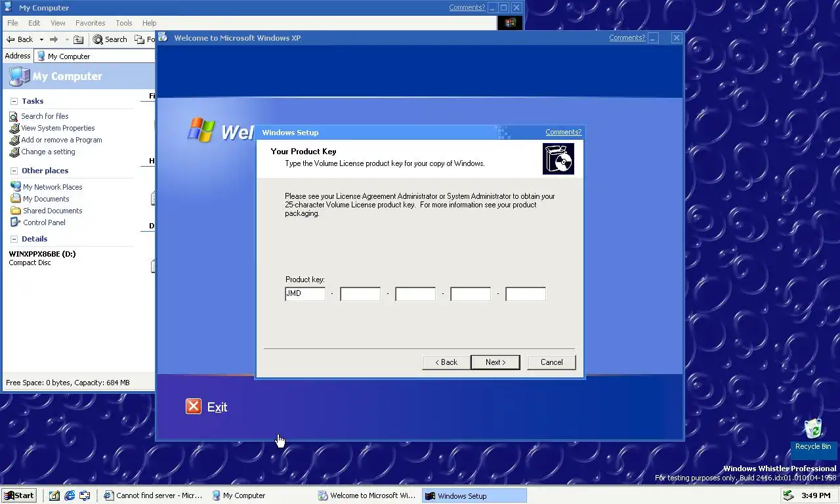840x504 pixels.
Task: Click Comments? link in Windows Setup dialog
Action: tap(563, 133)
